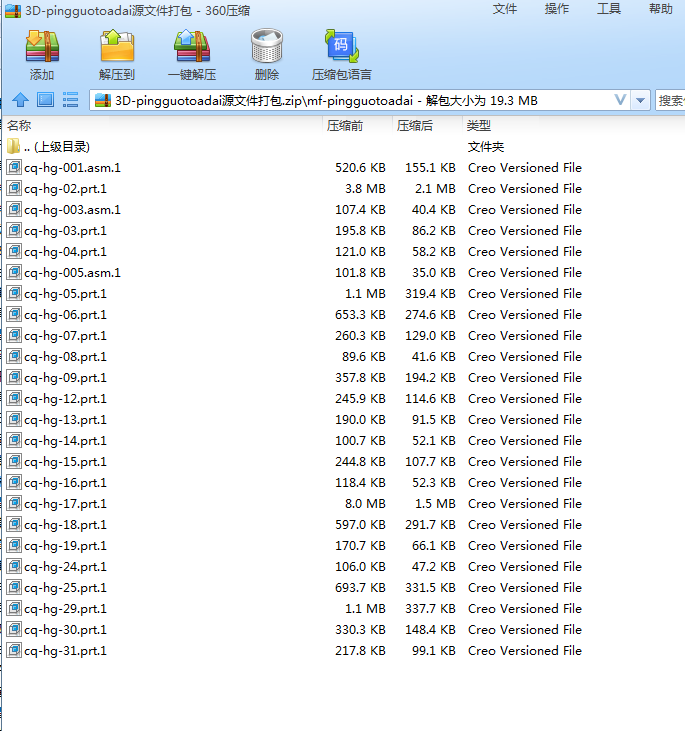The image size is (685, 731).
Task: Click the archive path address field
Action: click(368, 100)
